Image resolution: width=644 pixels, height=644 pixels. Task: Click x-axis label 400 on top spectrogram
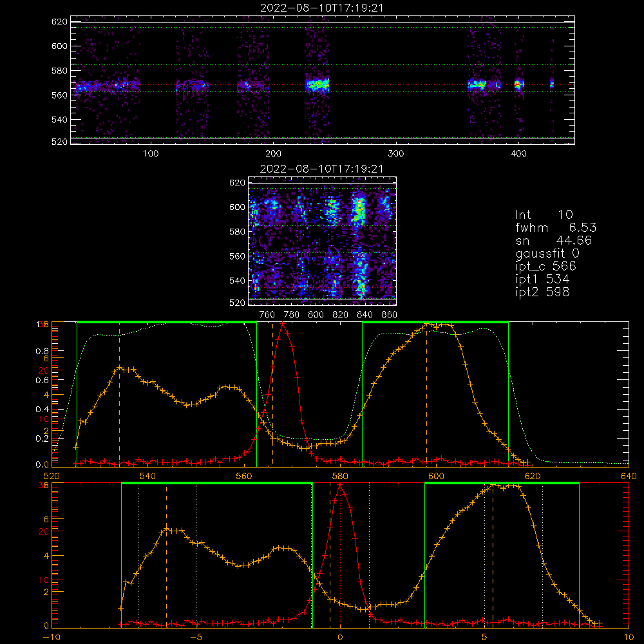click(518, 153)
